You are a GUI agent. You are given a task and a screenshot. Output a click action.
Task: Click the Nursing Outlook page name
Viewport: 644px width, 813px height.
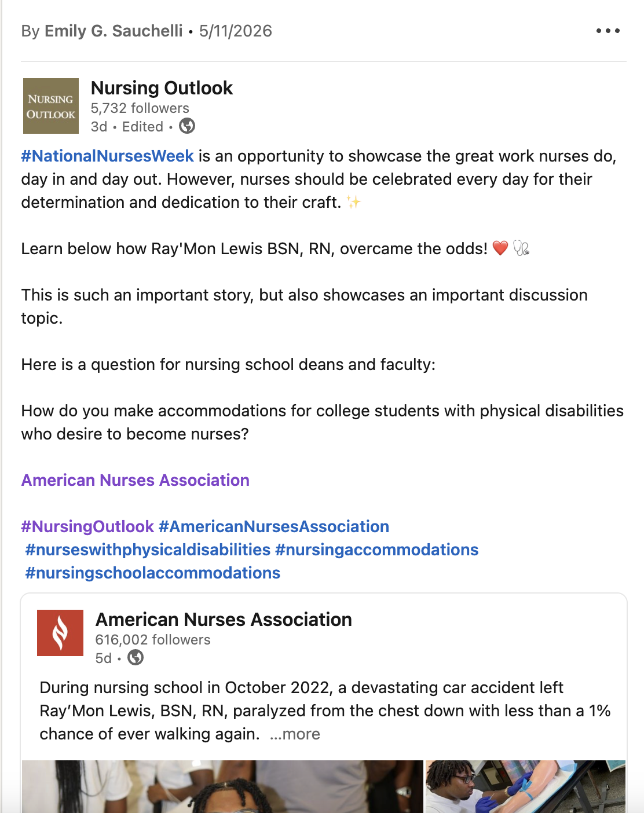(x=162, y=88)
